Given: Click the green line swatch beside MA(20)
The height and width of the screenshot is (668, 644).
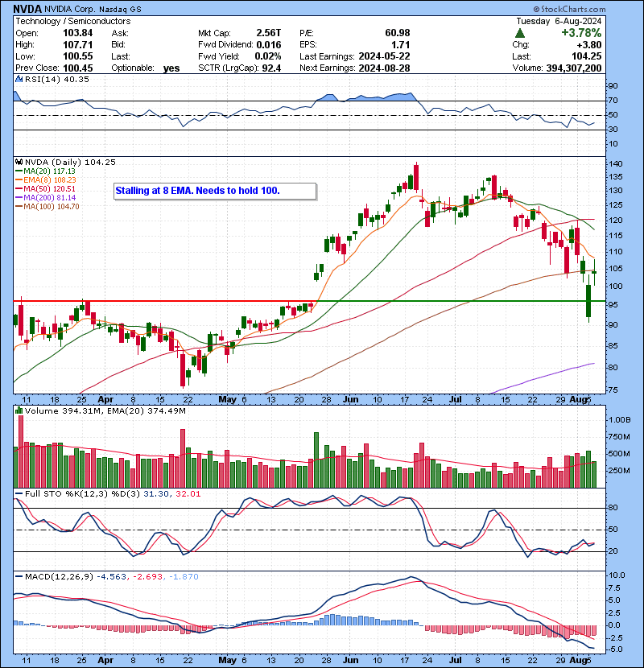Looking at the screenshot, I should [x=19, y=171].
